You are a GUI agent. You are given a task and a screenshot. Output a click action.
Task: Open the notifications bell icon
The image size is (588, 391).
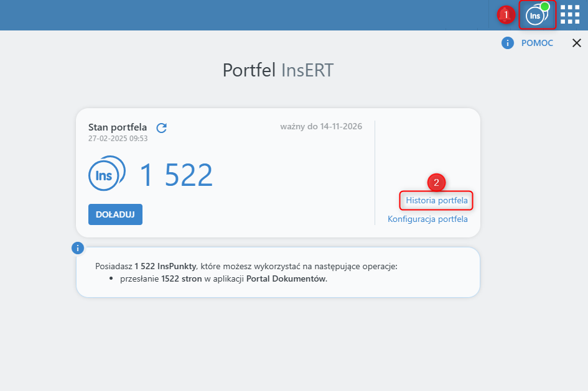pos(505,15)
